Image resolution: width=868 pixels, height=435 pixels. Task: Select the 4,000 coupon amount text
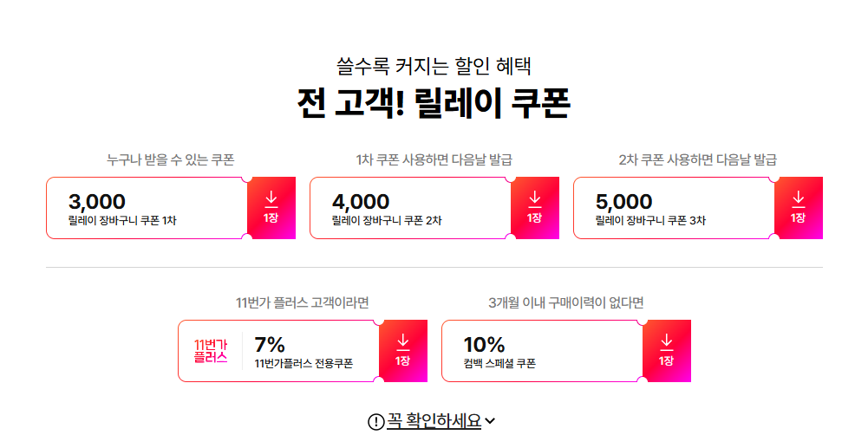coord(361,201)
